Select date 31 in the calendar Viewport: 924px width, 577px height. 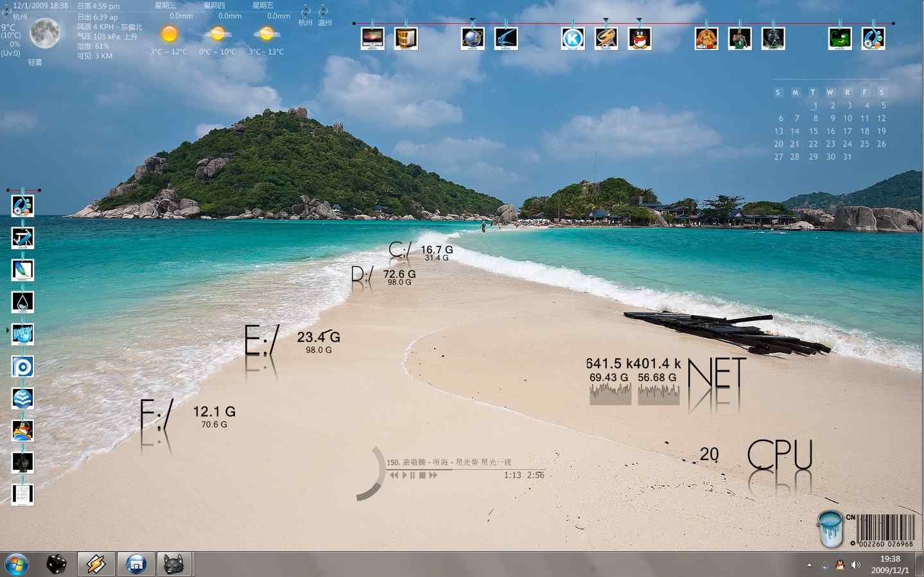[847, 157]
